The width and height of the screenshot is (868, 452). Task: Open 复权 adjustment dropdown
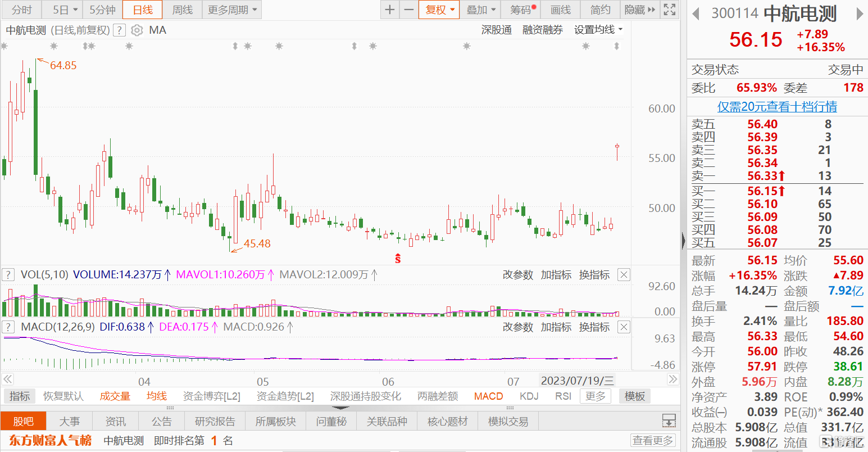click(439, 10)
